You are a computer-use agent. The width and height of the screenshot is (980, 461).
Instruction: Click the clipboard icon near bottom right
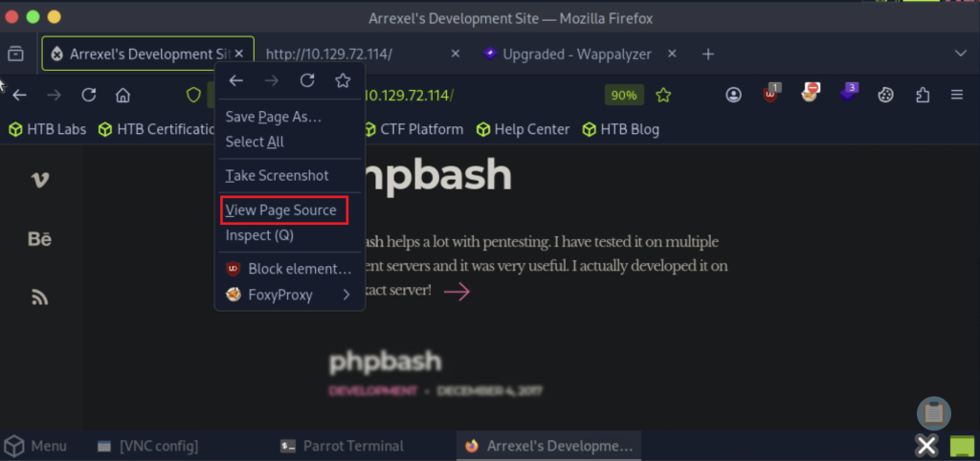pos(934,413)
